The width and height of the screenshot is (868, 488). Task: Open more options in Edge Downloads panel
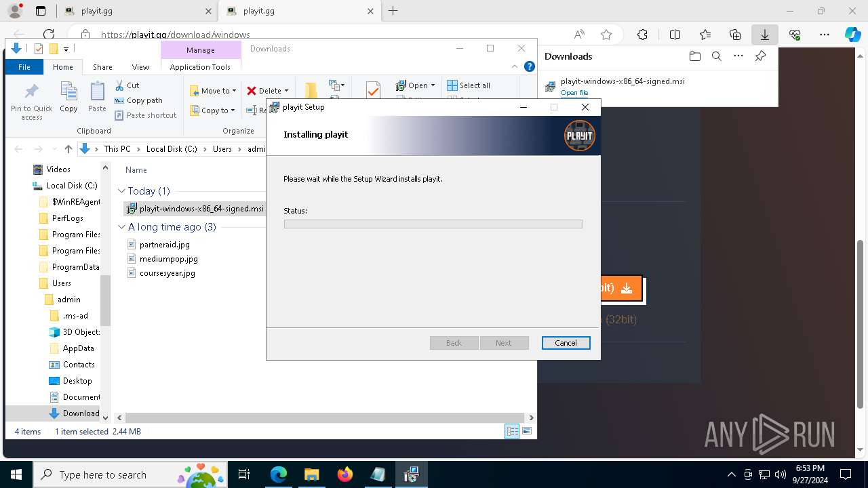coord(738,56)
